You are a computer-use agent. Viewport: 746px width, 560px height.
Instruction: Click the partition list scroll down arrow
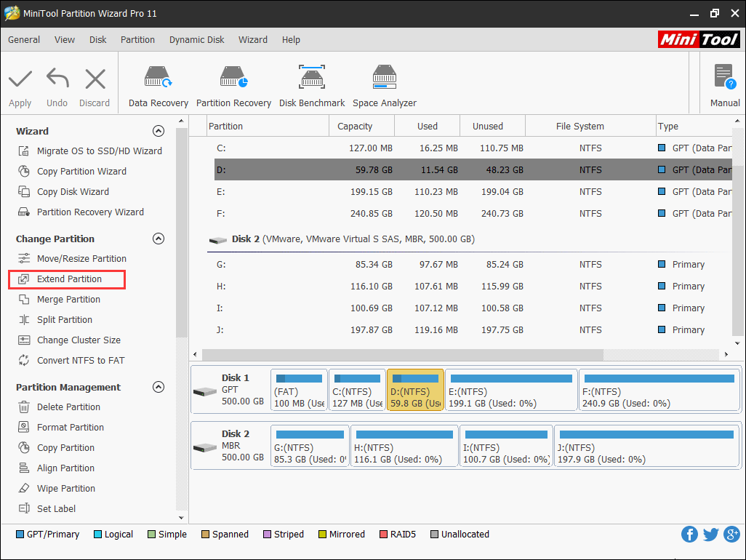pyautogui.click(x=737, y=343)
